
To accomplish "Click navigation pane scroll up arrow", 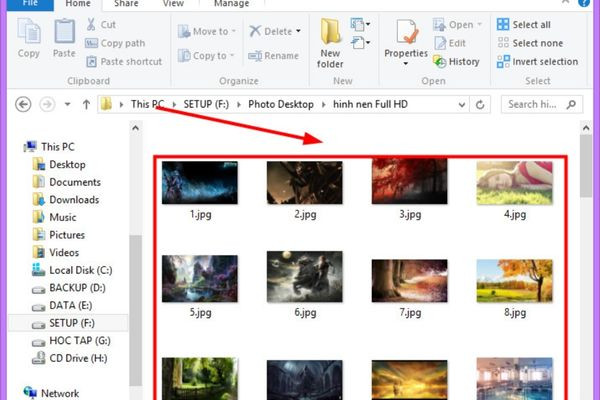I will pyautogui.click(x=135, y=128).
